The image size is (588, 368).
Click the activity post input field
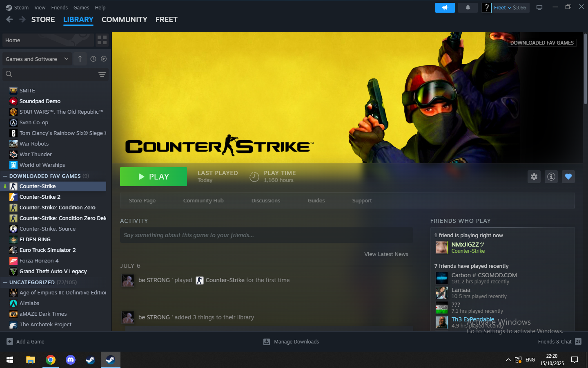[266, 235]
